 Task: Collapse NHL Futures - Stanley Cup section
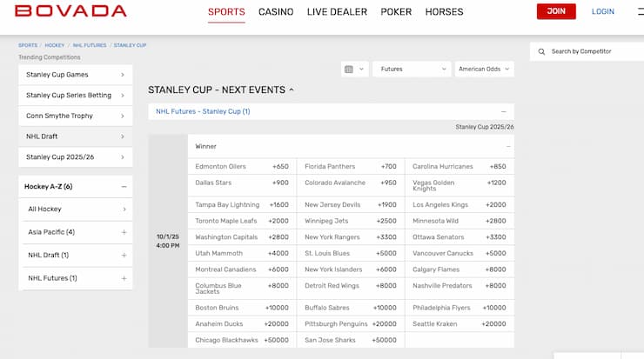pyautogui.click(x=504, y=111)
